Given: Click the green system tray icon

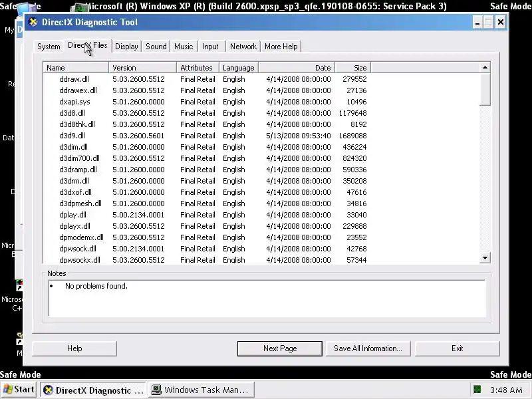Looking at the screenshot, I should (477, 390).
